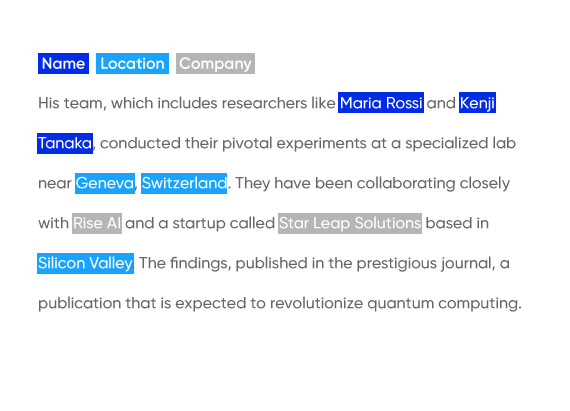Viewport: 570px width, 411px height.
Task: Click the word 'pivotal' in the passage
Action: pos(247,144)
